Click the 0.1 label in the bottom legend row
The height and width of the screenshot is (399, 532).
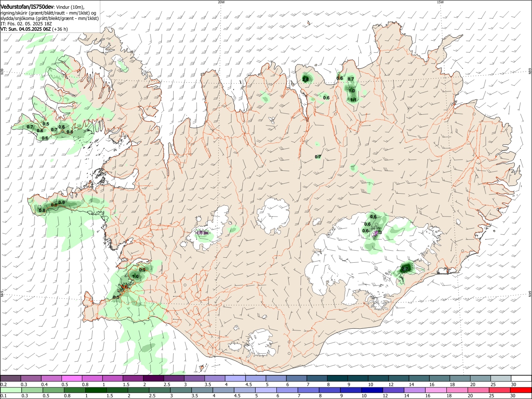click(3, 396)
